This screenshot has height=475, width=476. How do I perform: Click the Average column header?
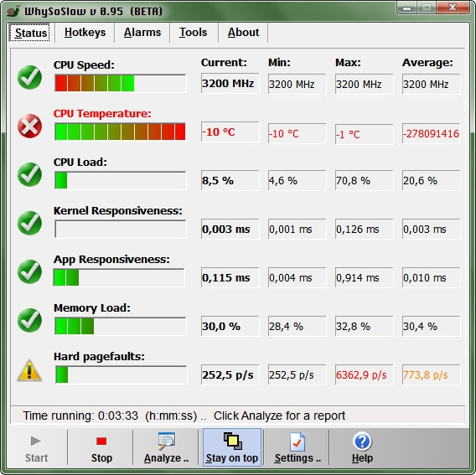(x=427, y=63)
